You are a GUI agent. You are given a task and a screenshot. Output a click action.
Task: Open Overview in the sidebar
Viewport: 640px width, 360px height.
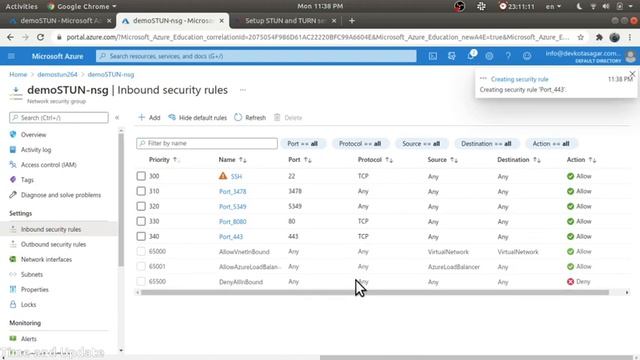(x=33, y=135)
